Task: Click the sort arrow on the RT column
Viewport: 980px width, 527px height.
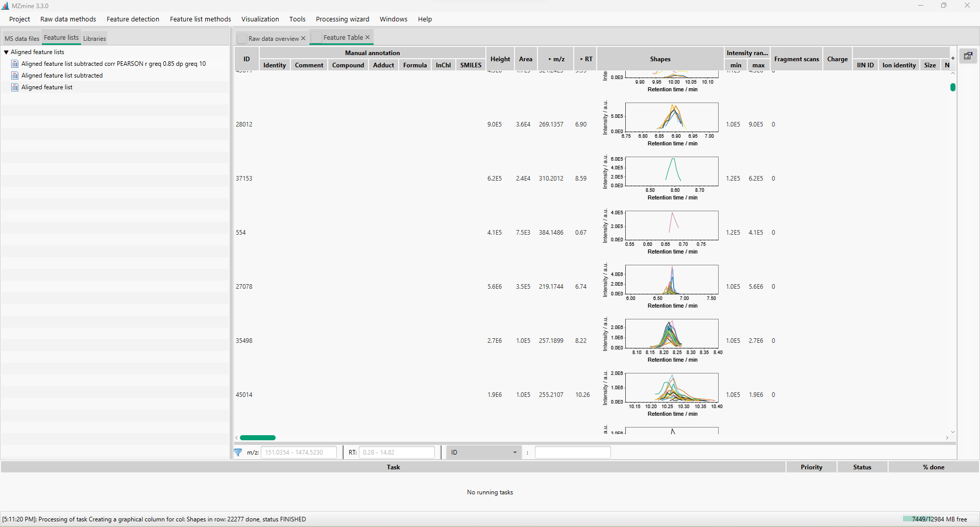Action: (581, 58)
